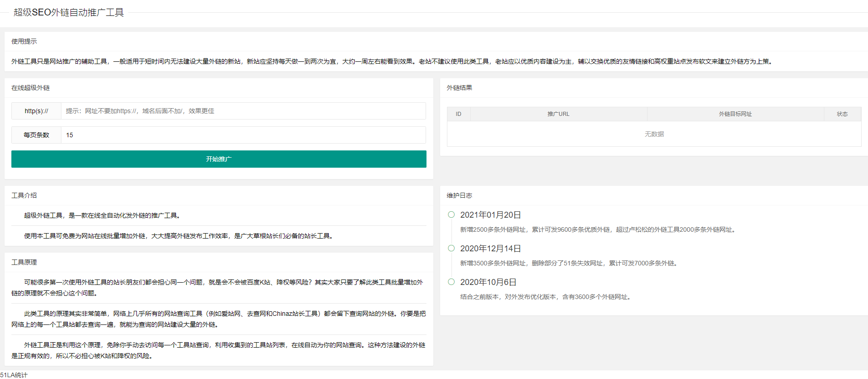
Task: Click the 无数据 empty table row
Action: pyautogui.click(x=654, y=134)
